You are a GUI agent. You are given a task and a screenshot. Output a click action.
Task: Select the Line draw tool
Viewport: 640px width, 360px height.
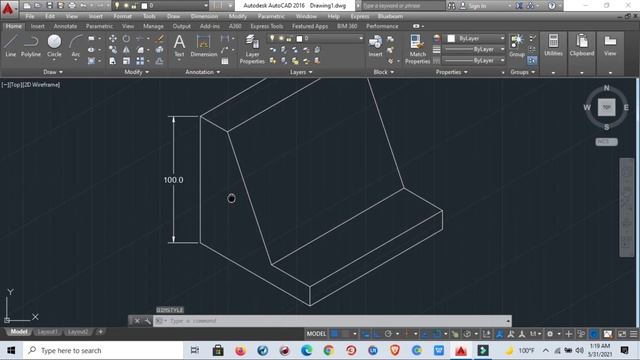11,45
